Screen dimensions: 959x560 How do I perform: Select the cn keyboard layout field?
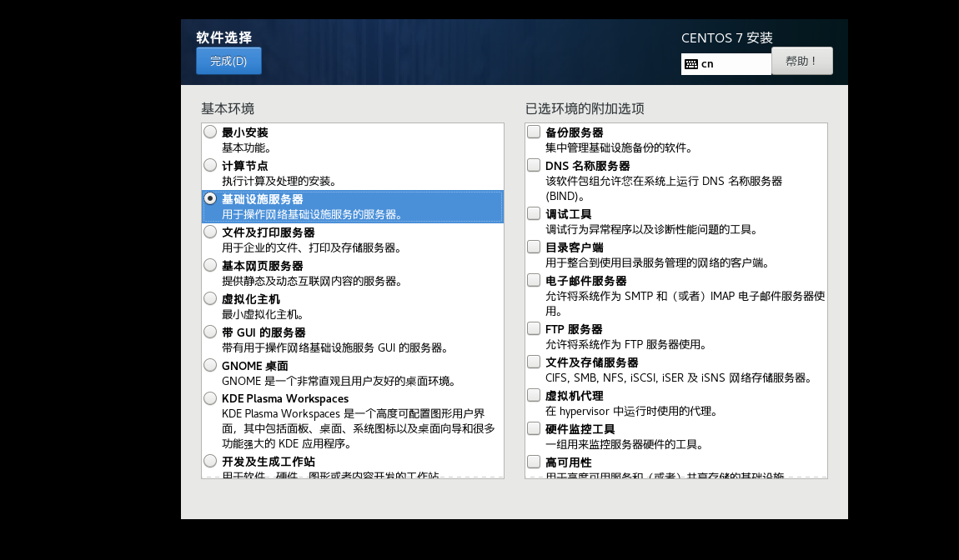(x=726, y=64)
